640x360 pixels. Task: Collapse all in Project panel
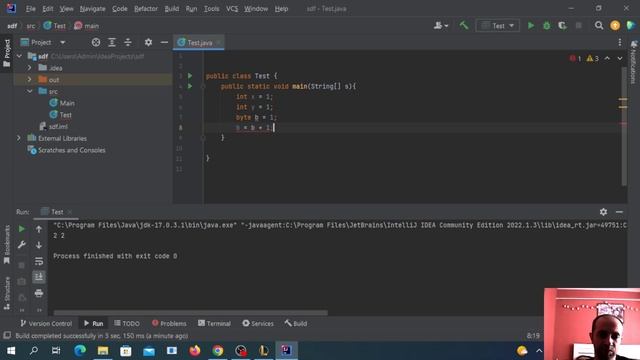point(128,42)
